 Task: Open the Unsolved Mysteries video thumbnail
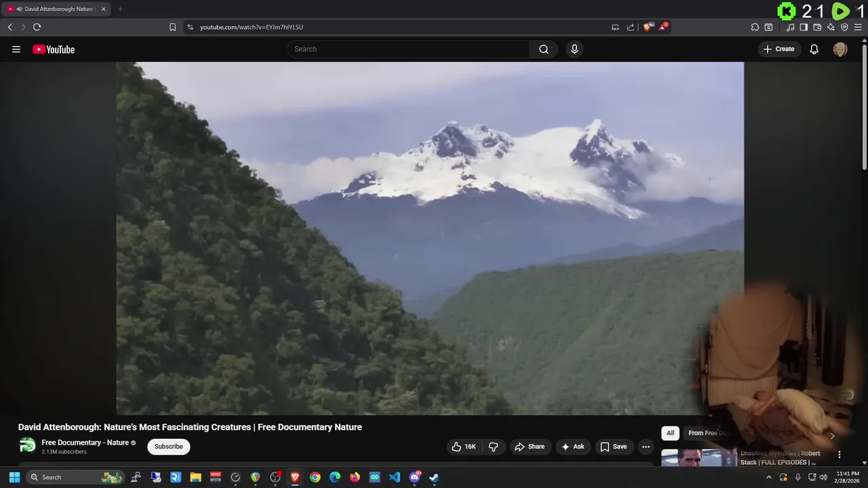click(x=698, y=459)
